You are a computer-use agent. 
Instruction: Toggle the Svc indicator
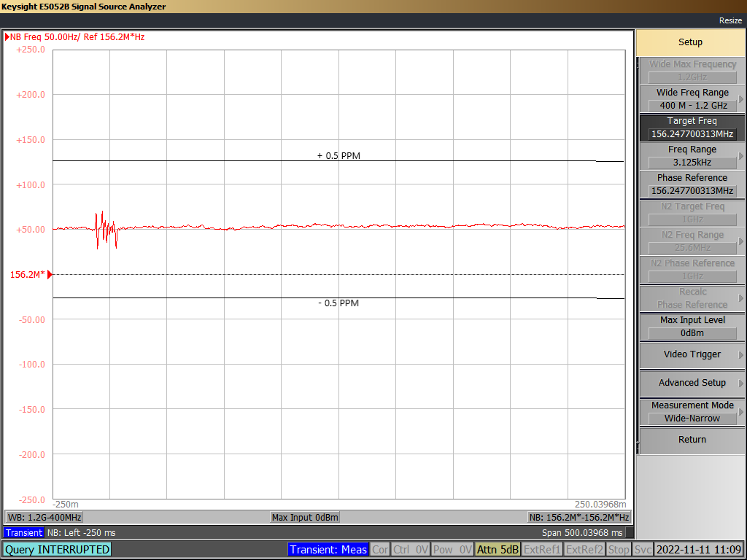[642, 550]
